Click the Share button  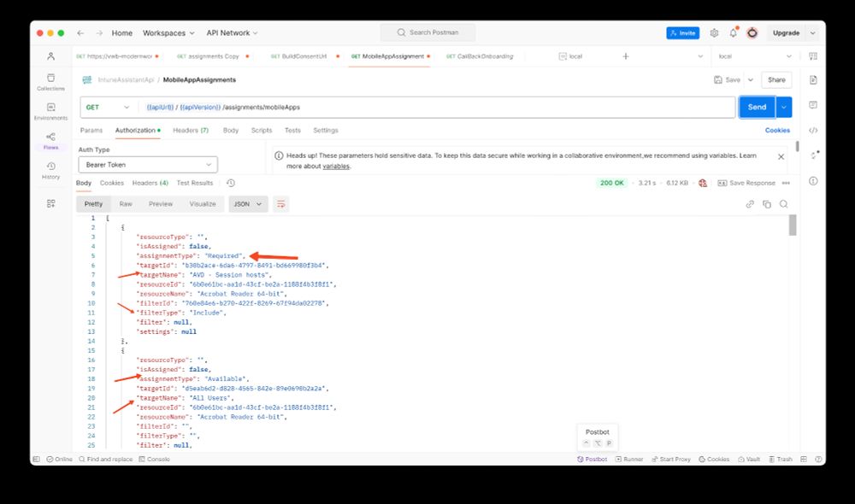coord(776,80)
